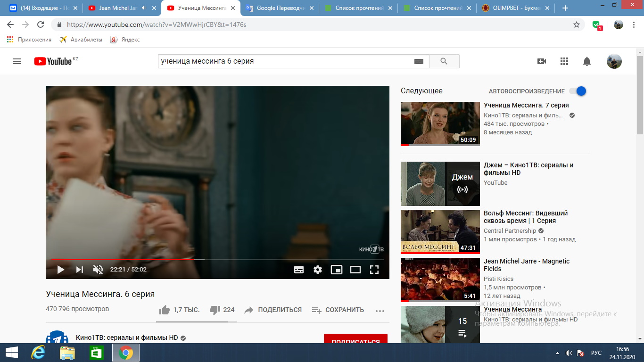The image size is (644, 362).
Task: Bookmark this page with the star
Action: [x=576, y=25]
